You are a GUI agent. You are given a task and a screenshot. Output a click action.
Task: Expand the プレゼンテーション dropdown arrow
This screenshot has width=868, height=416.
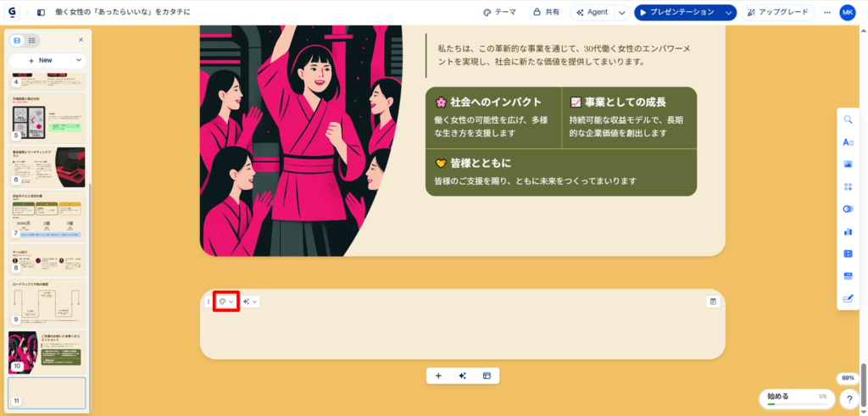tap(727, 12)
